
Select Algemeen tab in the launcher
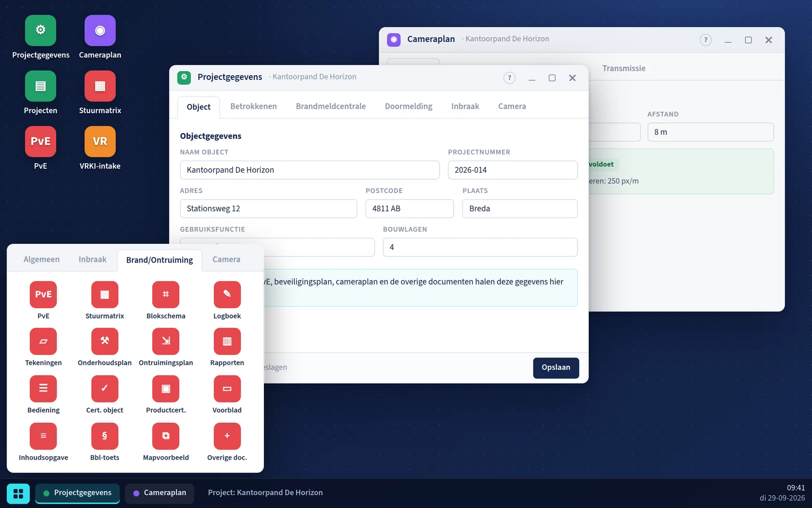tap(42, 259)
